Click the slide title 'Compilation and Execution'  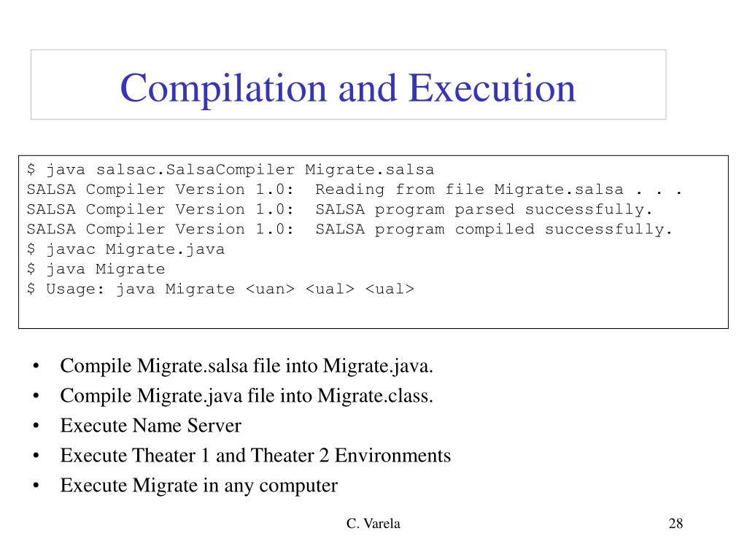pyautogui.click(x=348, y=88)
